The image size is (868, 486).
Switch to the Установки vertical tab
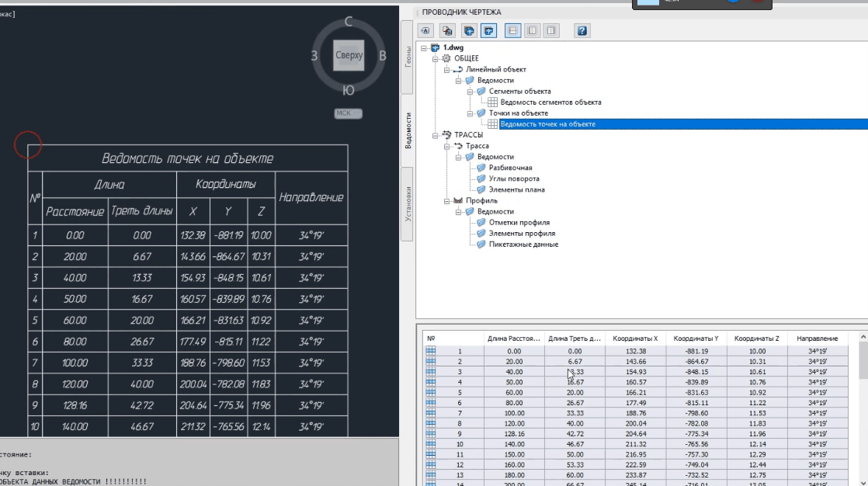[408, 205]
